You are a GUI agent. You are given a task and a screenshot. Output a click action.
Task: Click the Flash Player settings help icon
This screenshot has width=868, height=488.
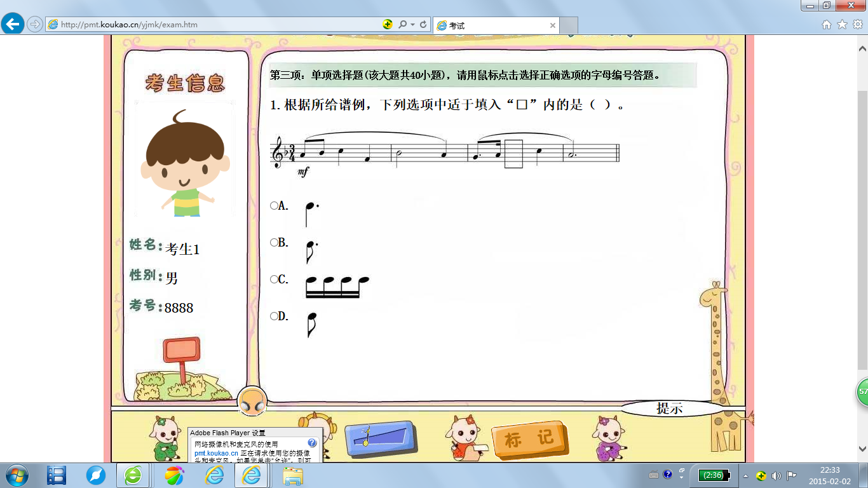point(312,443)
